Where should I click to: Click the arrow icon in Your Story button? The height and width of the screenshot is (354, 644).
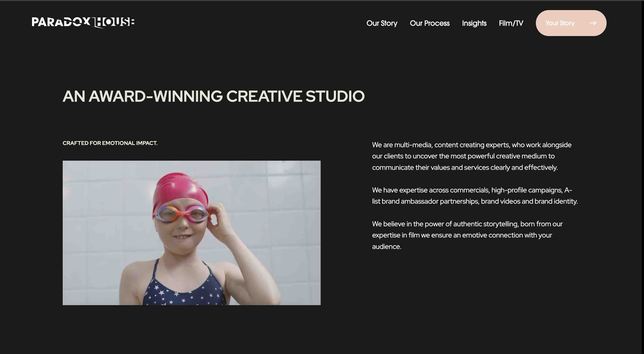click(x=593, y=23)
